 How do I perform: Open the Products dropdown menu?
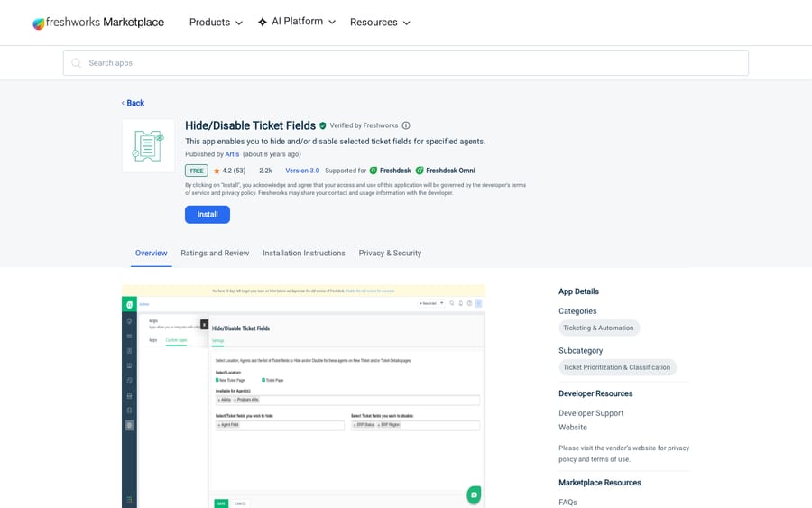216,23
